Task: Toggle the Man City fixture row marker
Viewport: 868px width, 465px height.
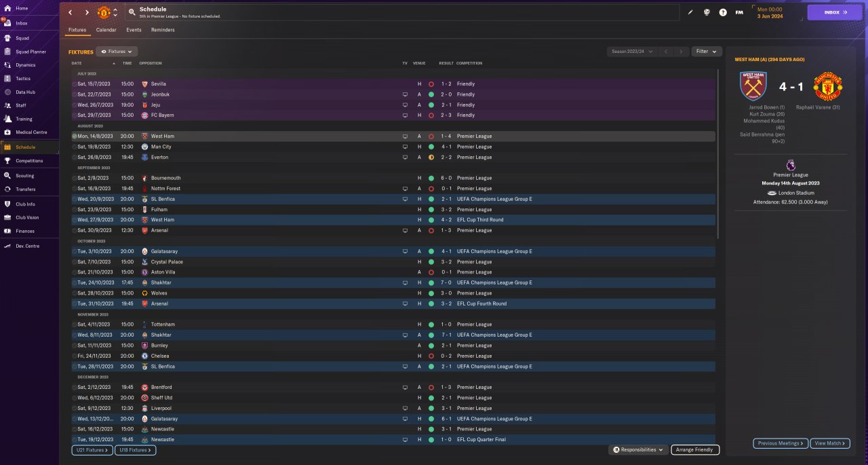Action: click(x=75, y=147)
